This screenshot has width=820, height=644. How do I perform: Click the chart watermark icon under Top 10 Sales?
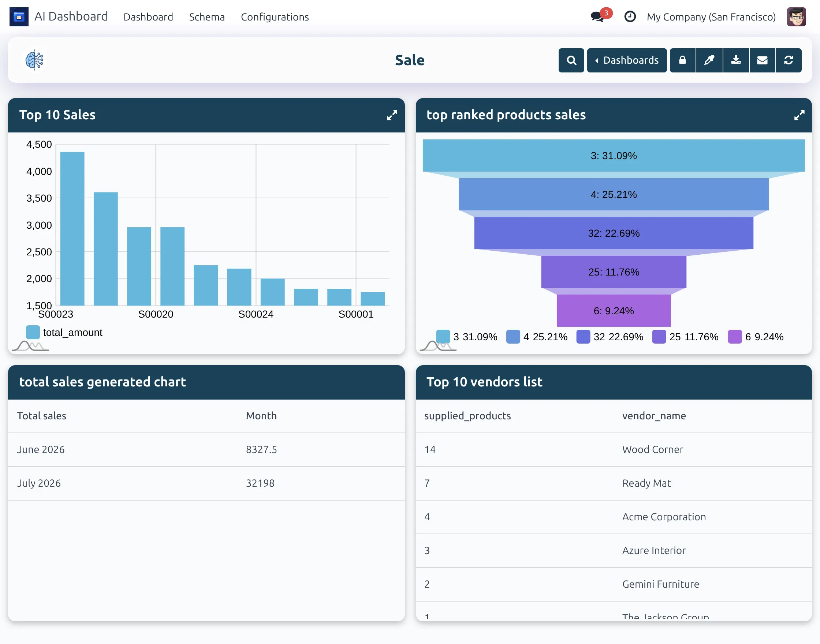pyautogui.click(x=30, y=345)
